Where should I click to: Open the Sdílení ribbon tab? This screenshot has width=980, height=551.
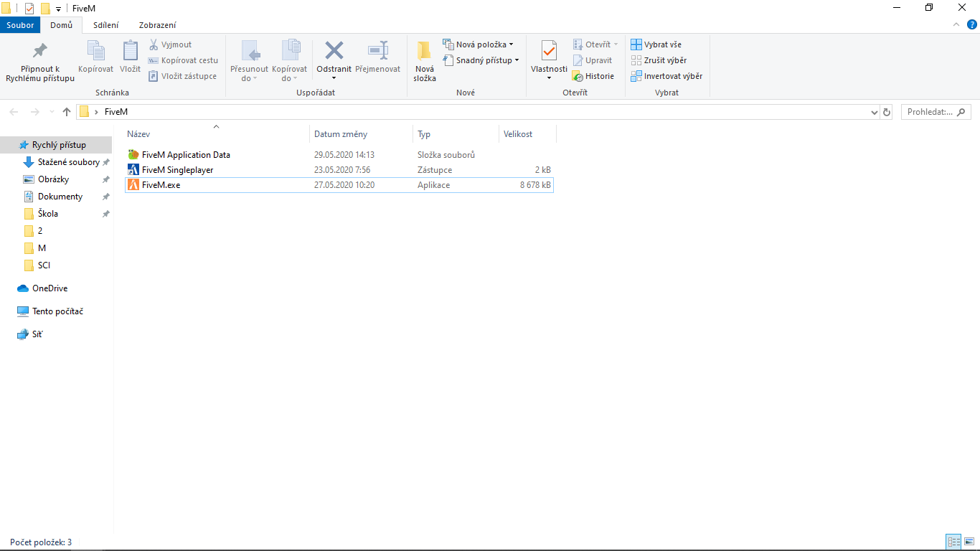pos(106,25)
